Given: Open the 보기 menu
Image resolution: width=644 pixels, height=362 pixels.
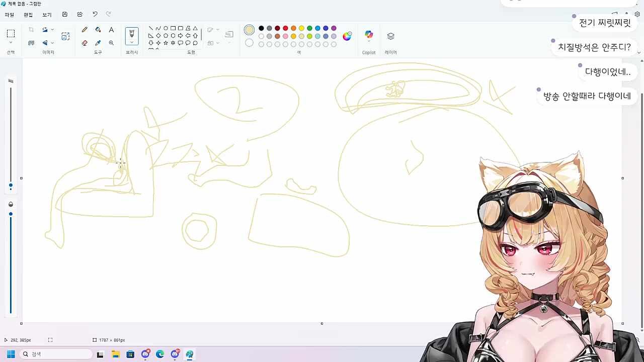Looking at the screenshot, I should [x=47, y=15].
